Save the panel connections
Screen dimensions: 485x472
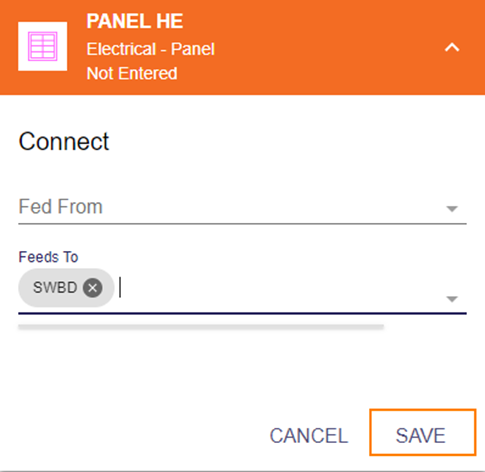tap(422, 432)
